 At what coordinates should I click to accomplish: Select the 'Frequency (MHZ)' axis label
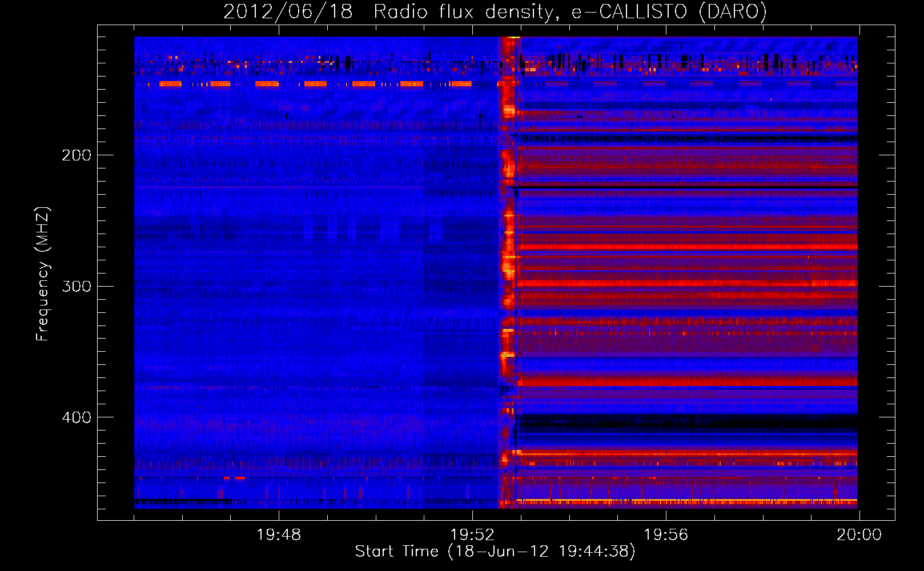(43, 274)
